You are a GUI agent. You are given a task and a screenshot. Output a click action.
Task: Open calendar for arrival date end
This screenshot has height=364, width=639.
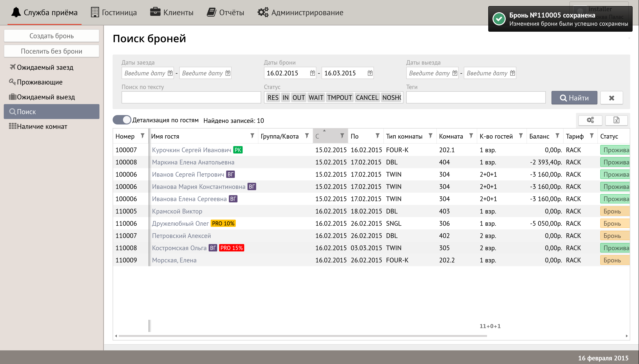pos(228,73)
